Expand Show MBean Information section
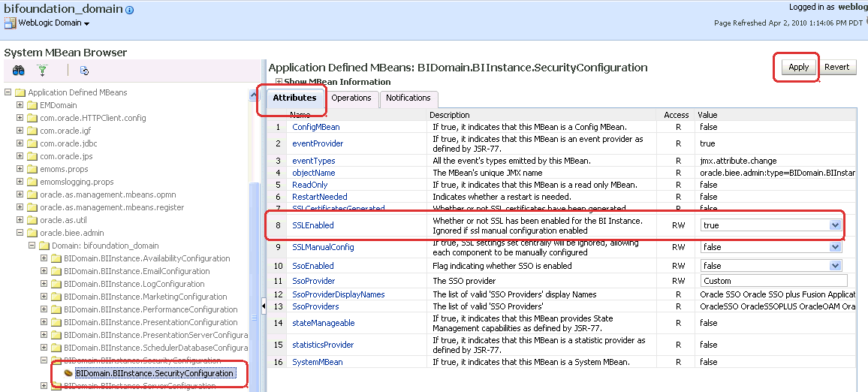This screenshot has width=868, height=392. point(279,82)
